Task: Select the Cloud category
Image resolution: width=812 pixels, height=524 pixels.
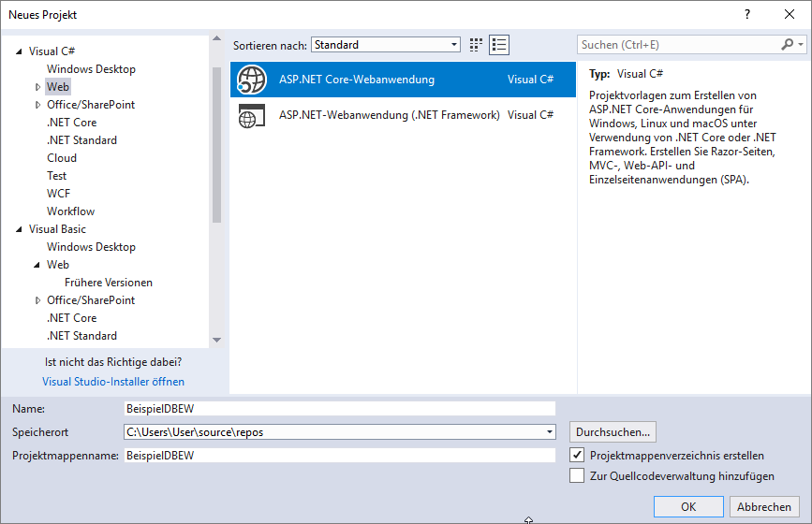Action: [x=62, y=158]
